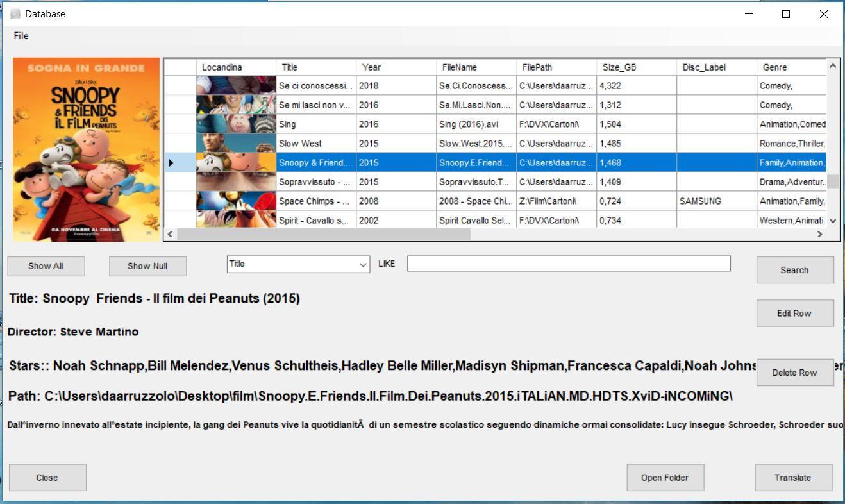The width and height of the screenshot is (845, 504).
Task: Click the 'Director: Steve Martino' label
Action: 73,332
